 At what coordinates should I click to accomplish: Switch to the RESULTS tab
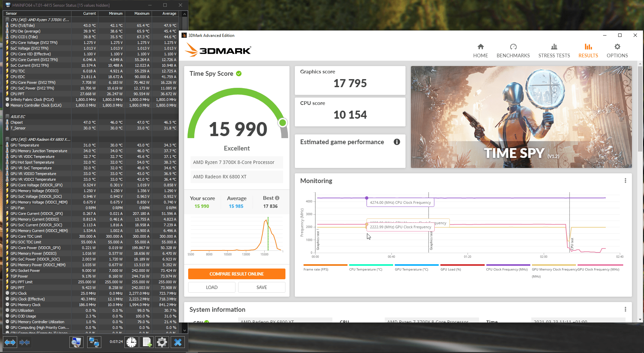[x=588, y=51]
